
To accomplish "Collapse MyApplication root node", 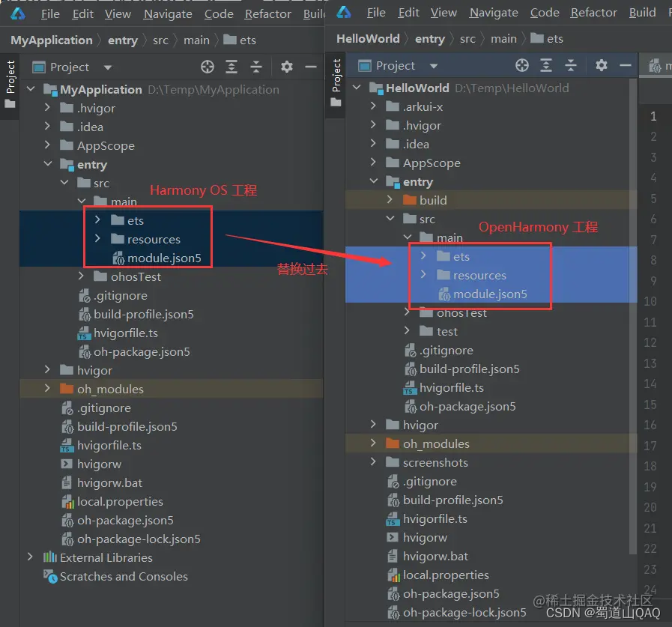I will point(31,89).
